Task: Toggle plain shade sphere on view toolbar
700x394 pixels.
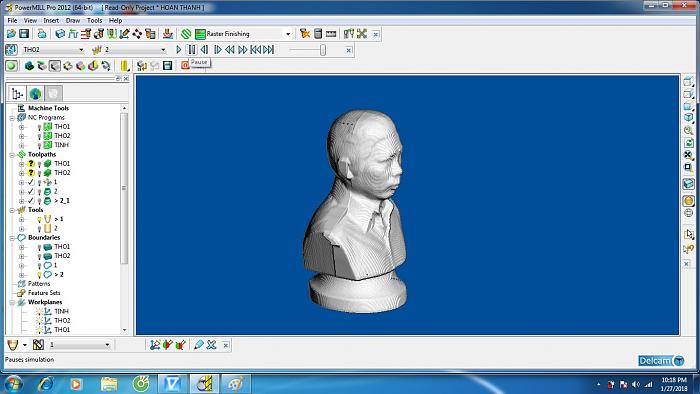Action: (x=688, y=201)
